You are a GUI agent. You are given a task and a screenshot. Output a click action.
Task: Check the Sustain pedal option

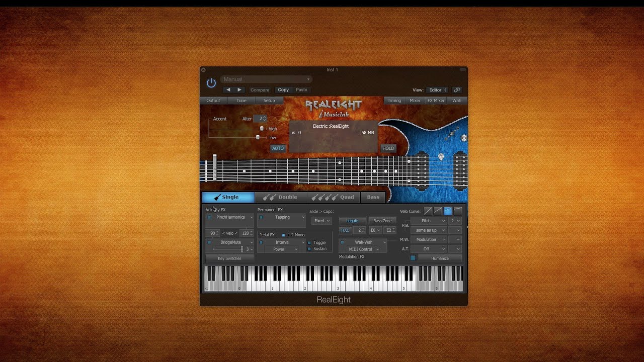tap(309, 249)
